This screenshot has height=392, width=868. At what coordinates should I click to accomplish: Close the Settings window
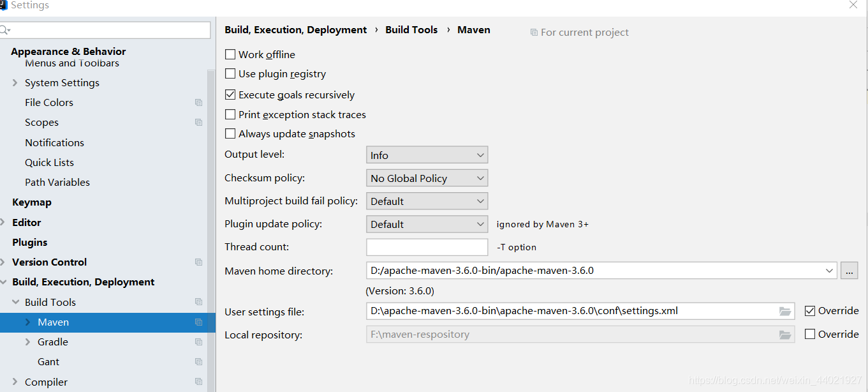click(x=853, y=5)
